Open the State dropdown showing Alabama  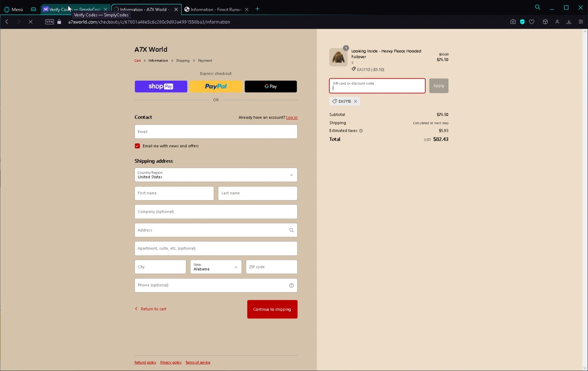[x=216, y=267]
